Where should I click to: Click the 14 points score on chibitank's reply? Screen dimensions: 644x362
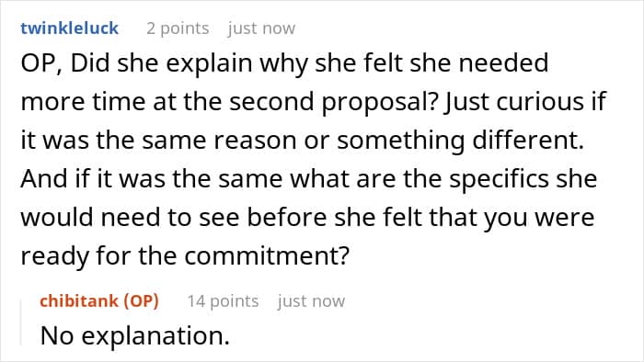tap(223, 301)
